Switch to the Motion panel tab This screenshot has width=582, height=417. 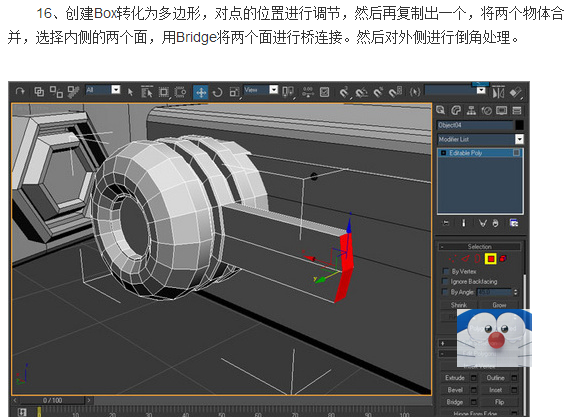tap(486, 110)
